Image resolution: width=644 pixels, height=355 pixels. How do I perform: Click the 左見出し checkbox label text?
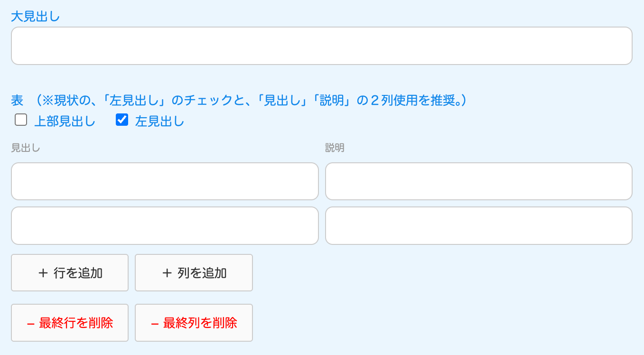pyautogui.click(x=160, y=121)
